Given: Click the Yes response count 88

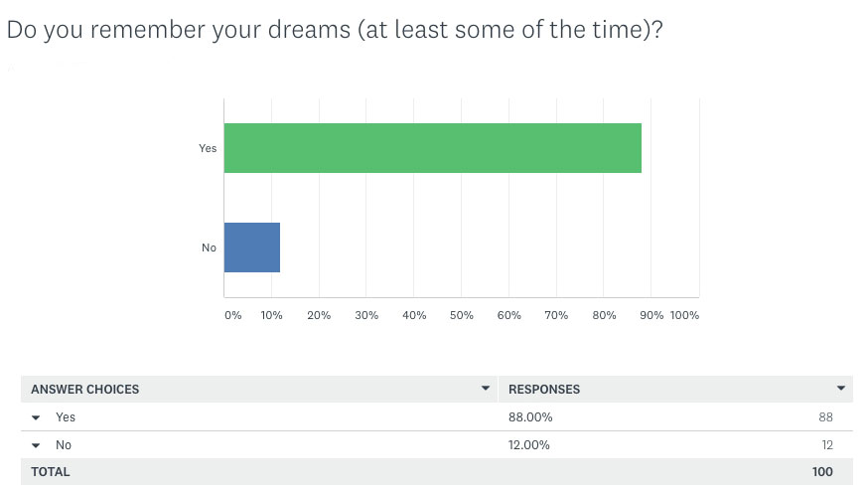Looking at the screenshot, I should pyautogui.click(x=826, y=417).
